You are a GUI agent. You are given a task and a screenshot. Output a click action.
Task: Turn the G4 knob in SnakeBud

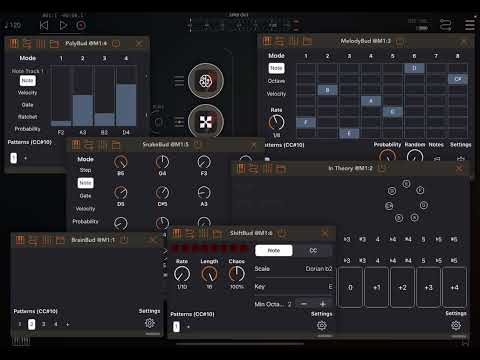point(162,162)
